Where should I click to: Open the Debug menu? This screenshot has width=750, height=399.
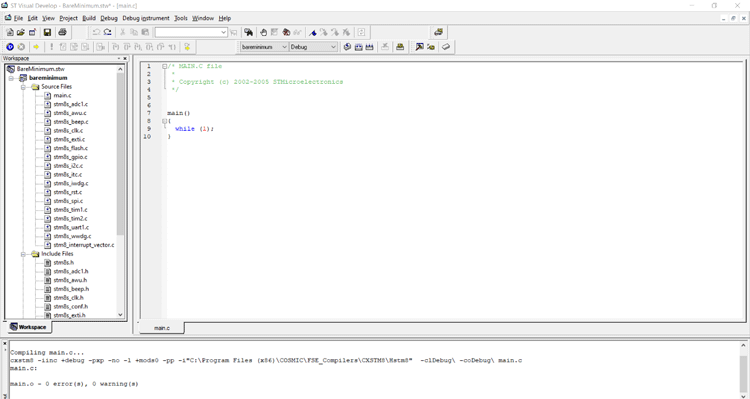[109, 18]
